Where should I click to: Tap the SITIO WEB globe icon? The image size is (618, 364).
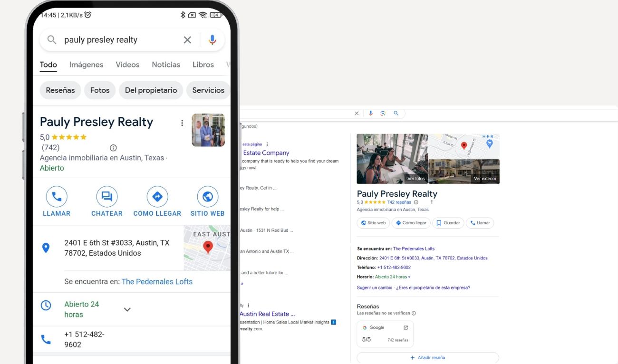(x=208, y=197)
